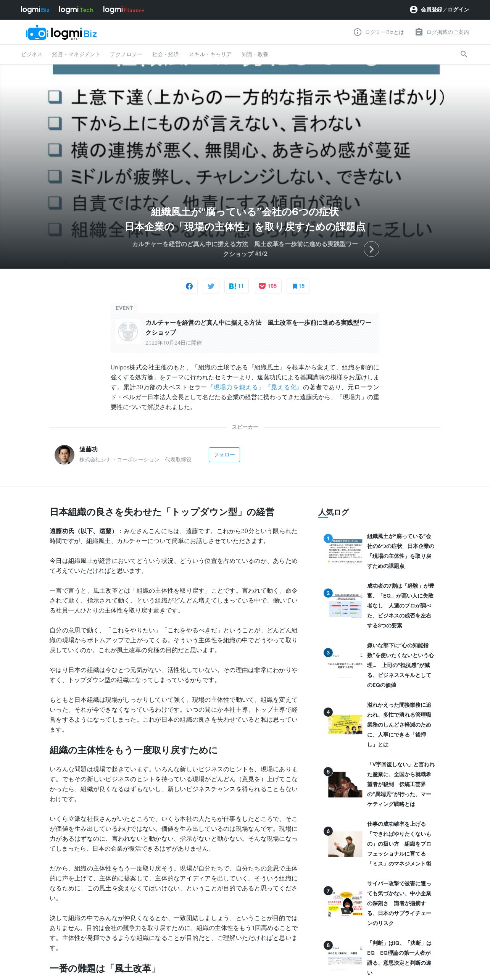
Task: Open the event title カルチャーを経営のど真ん中に据える方法
Action: pyautogui.click(x=258, y=327)
